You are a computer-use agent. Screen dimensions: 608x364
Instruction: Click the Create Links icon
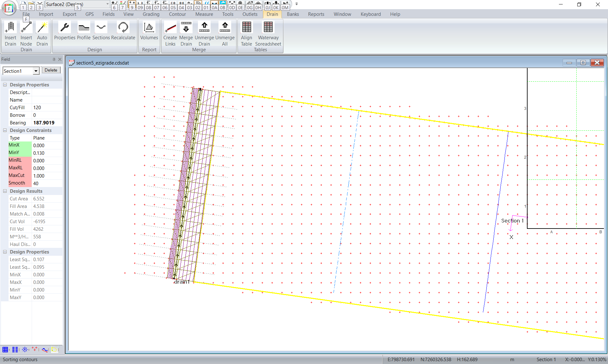[170, 28]
